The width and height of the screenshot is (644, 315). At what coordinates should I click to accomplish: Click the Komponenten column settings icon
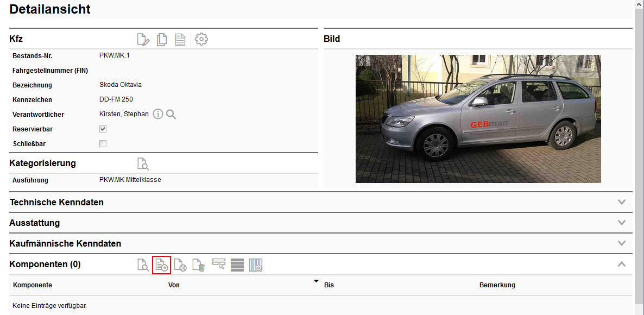coord(256,265)
